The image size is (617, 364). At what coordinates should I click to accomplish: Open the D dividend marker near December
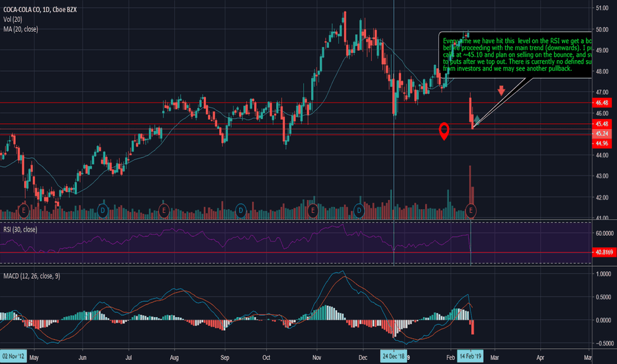359,210
